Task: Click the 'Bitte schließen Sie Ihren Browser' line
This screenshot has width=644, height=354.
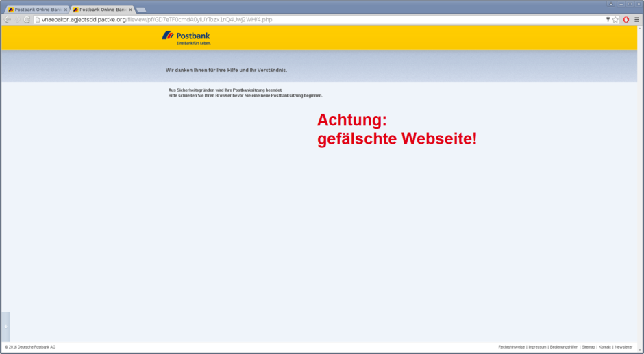Action: [245, 96]
